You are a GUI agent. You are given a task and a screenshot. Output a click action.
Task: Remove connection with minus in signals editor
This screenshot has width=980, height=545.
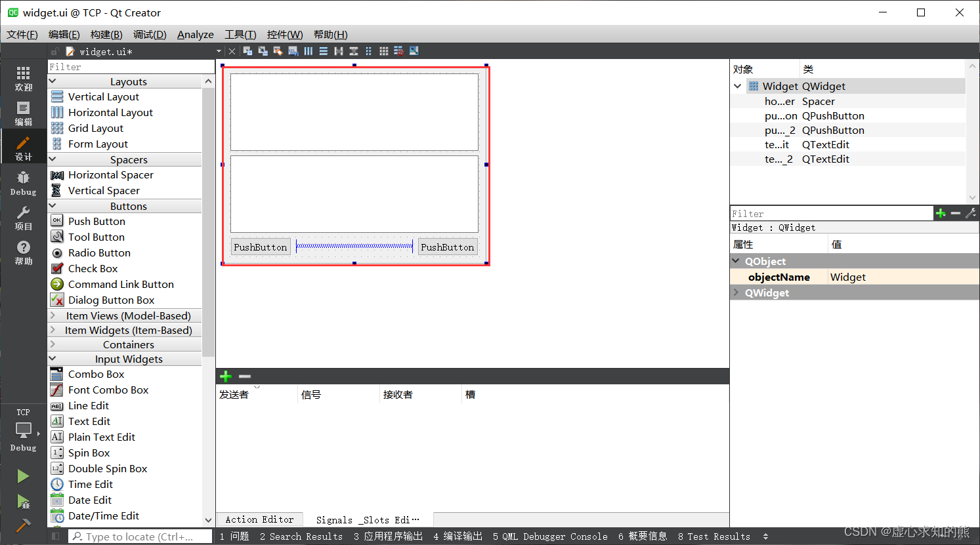pos(245,376)
